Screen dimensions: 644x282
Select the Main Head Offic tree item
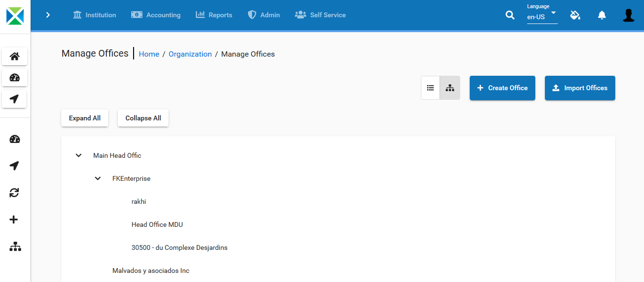(x=117, y=155)
